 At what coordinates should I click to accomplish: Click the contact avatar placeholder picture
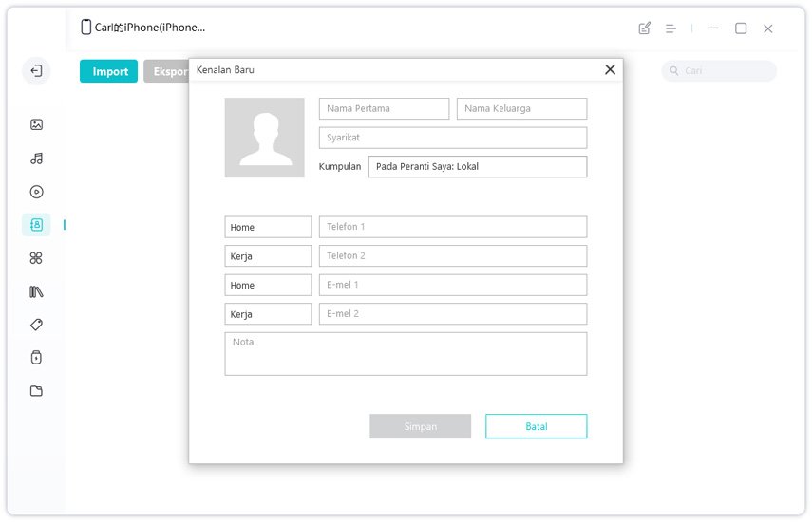(x=264, y=138)
